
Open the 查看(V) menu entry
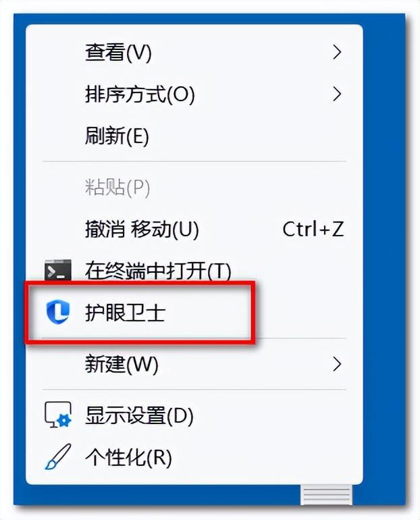point(194,52)
